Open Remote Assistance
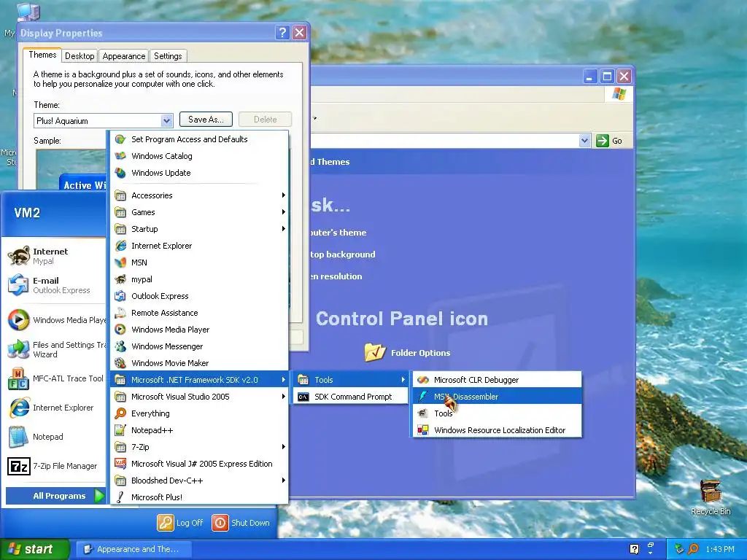This screenshot has width=747, height=560. 199,312
